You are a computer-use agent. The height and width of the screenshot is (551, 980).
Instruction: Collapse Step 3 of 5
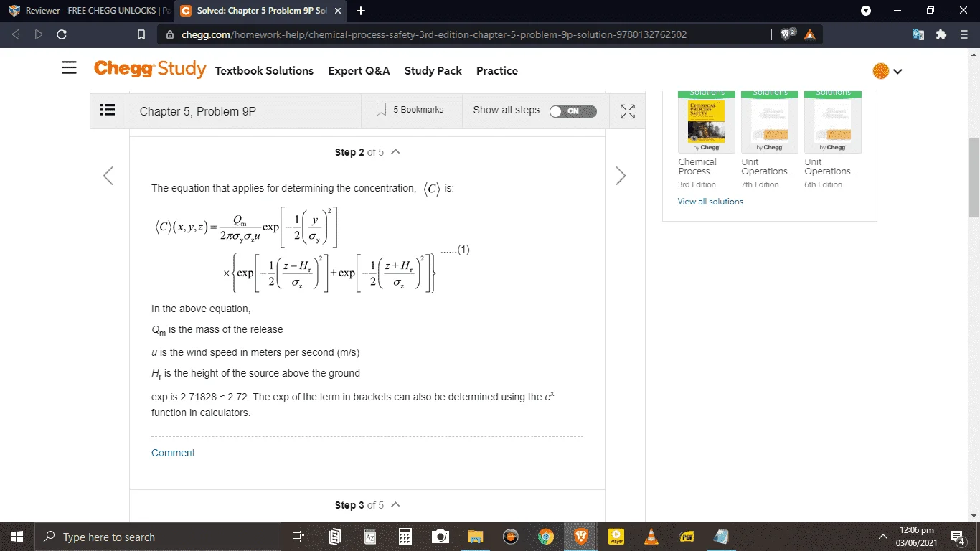395,504
